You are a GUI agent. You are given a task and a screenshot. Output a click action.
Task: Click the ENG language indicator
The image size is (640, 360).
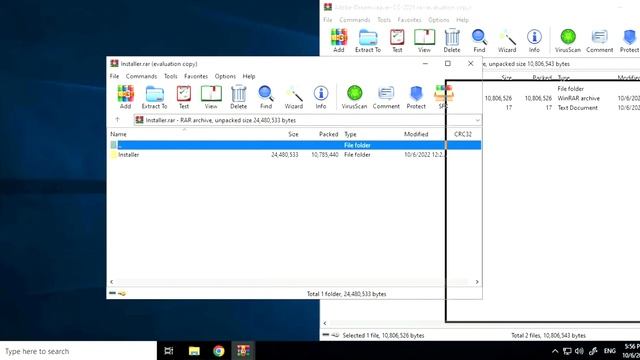tap(609, 351)
